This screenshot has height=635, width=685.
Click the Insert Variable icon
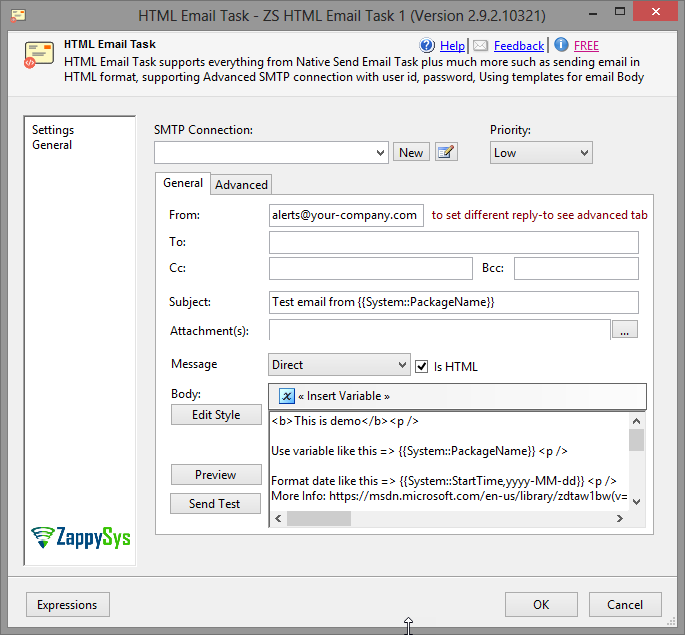(287, 396)
